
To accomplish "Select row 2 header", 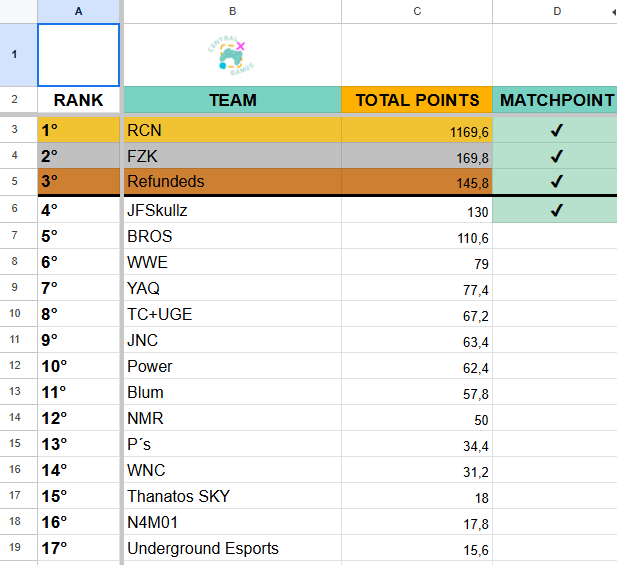I will tap(18, 100).
